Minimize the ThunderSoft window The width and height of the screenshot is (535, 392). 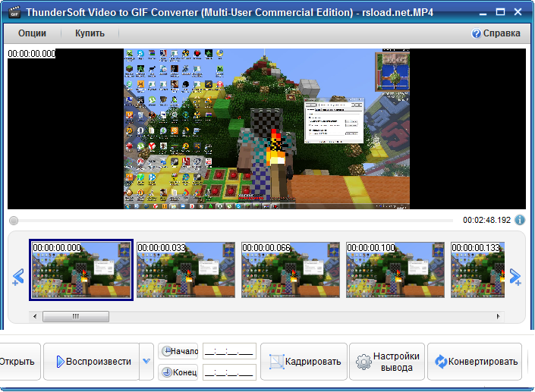point(483,13)
